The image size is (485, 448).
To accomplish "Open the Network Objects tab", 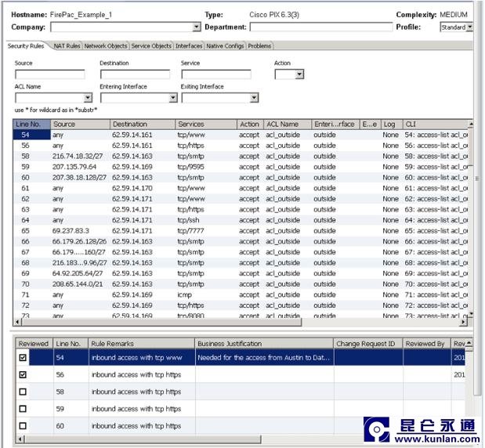I will click(x=106, y=46).
